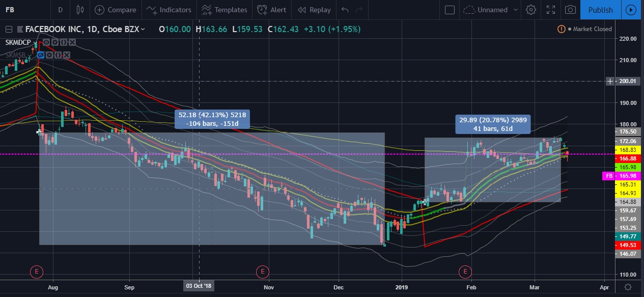Viewport: 644px width, 297px height.
Task: Redo the last chart action
Action: tap(360, 10)
